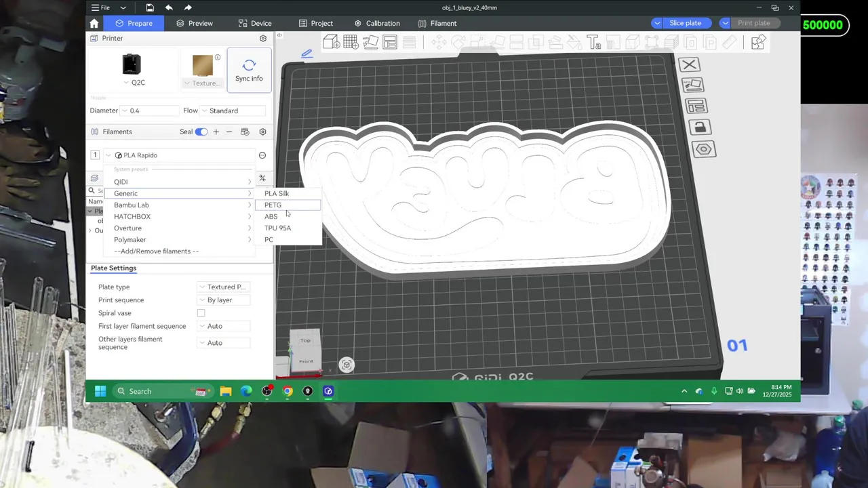Click the Save project icon
This screenshot has width=868, height=488.
150,7
